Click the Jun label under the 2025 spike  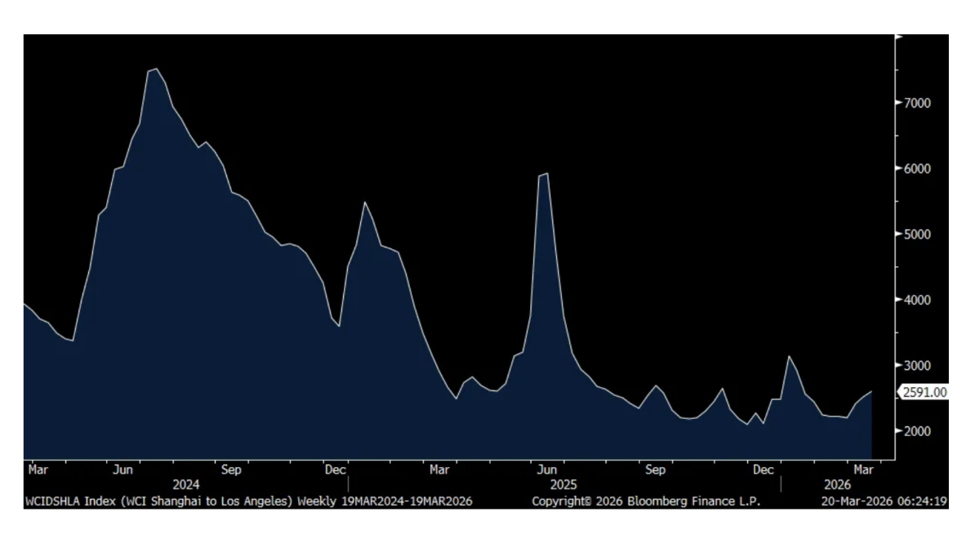[547, 470]
